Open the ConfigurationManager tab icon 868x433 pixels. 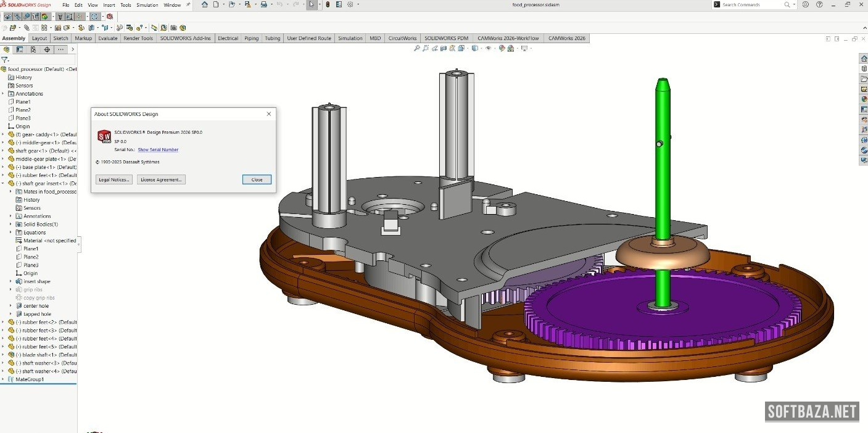[33, 49]
